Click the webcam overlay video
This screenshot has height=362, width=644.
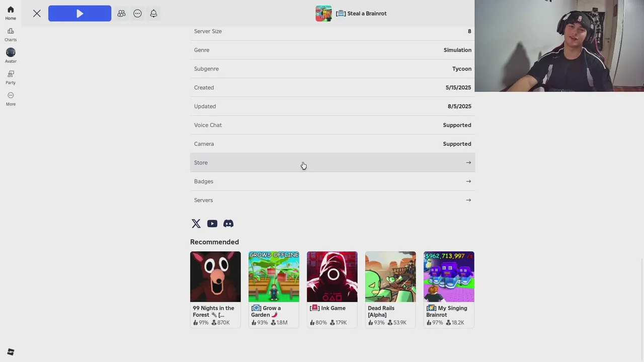coord(559,46)
